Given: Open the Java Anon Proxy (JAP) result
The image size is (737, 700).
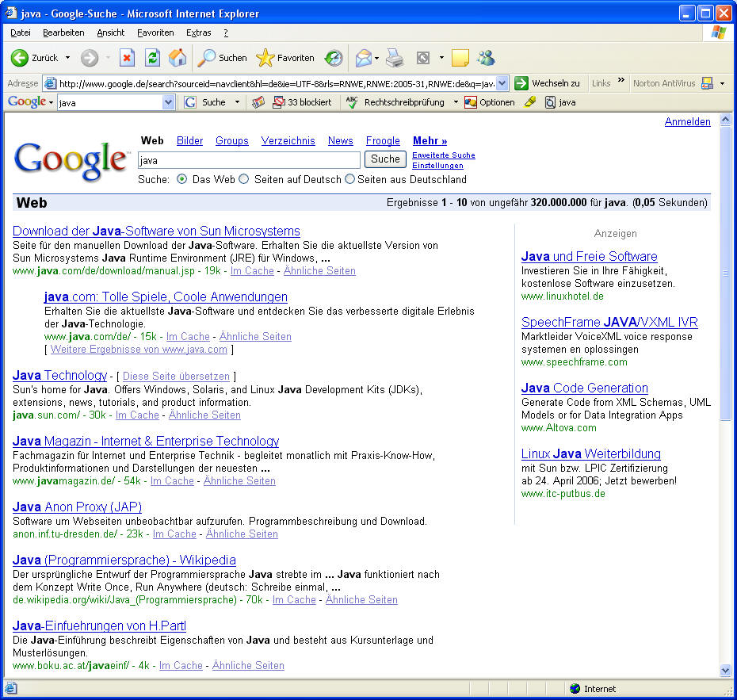Looking at the screenshot, I should coord(77,507).
